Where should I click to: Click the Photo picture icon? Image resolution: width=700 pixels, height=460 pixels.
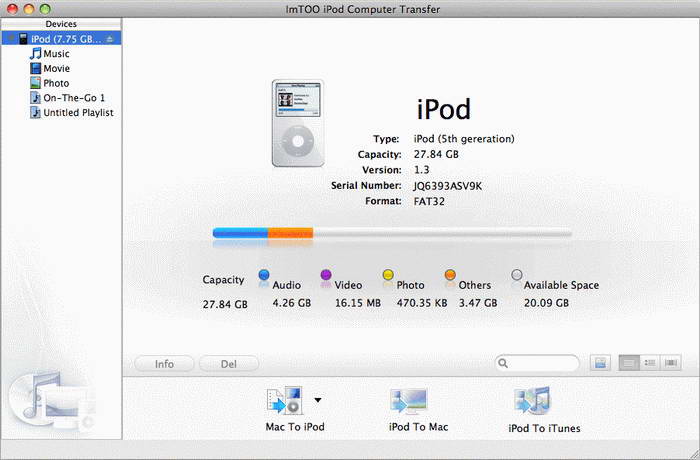35,83
